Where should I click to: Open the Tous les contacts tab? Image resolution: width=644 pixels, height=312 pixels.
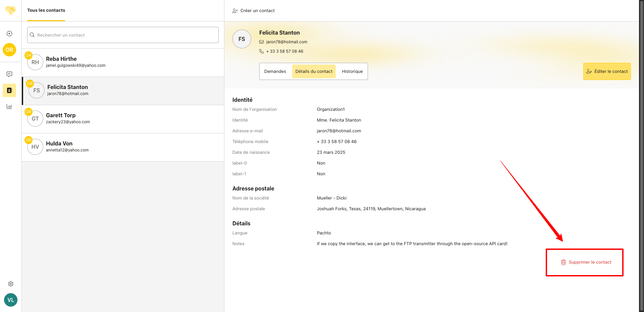(x=46, y=10)
